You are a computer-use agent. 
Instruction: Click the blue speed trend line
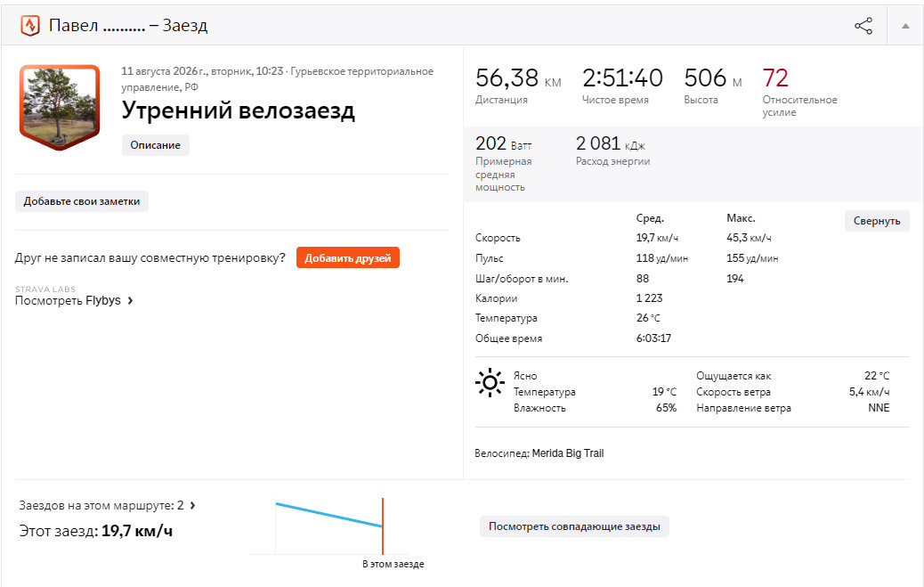328,515
